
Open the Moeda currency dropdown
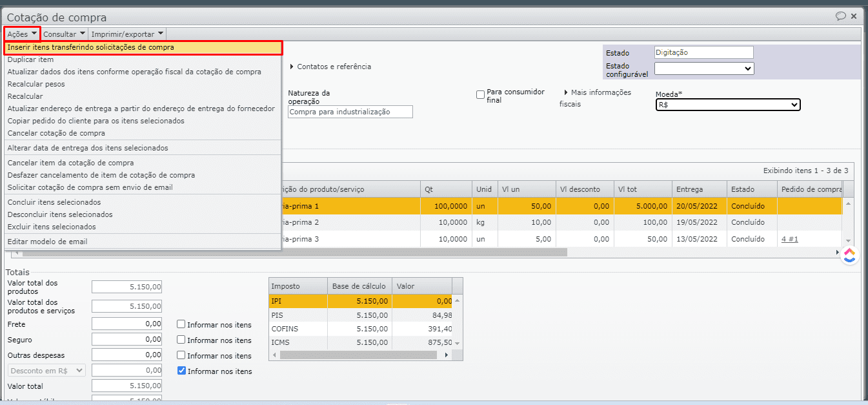pos(727,105)
